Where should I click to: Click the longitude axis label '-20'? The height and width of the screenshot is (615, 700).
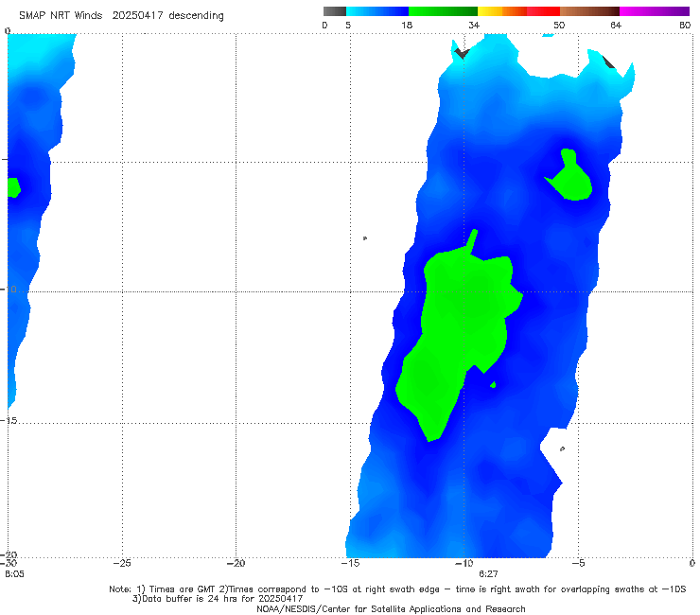pyautogui.click(x=236, y=563)
